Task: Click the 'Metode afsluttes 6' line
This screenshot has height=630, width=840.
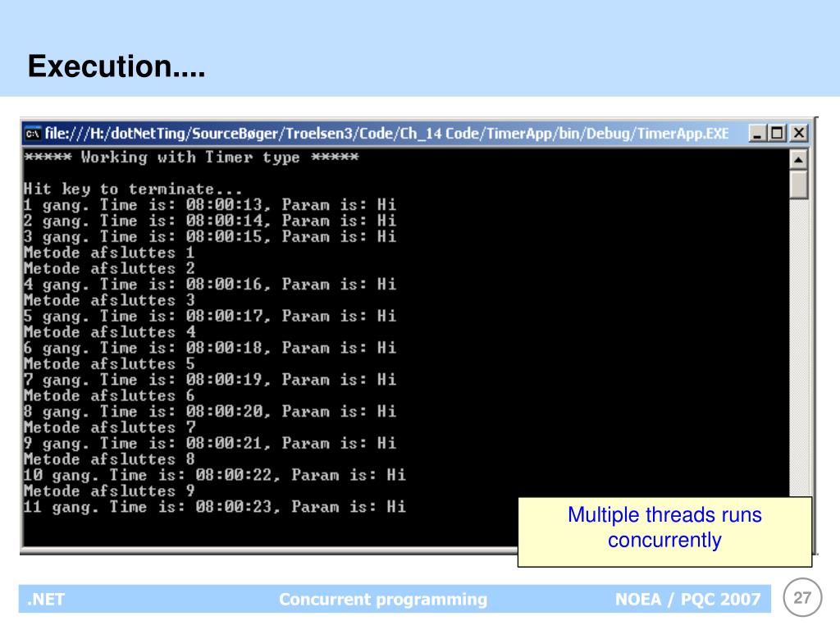Action: click(109, 396)
